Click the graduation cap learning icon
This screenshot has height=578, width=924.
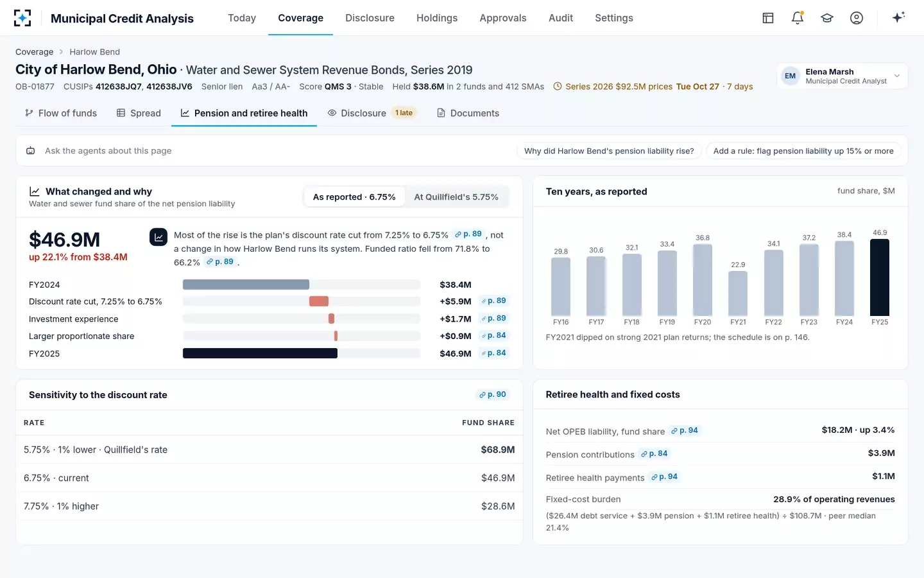click(x=827, y=18)
